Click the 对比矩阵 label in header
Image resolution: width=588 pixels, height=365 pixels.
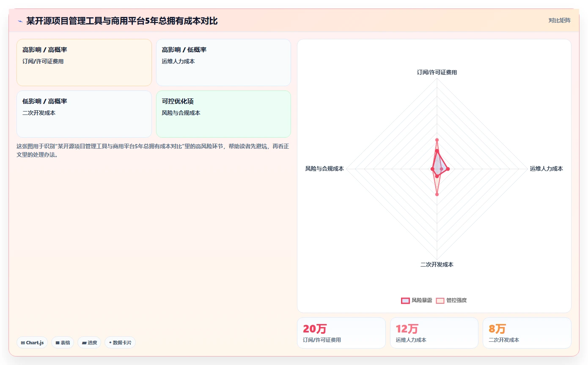[x=559, y=20]
